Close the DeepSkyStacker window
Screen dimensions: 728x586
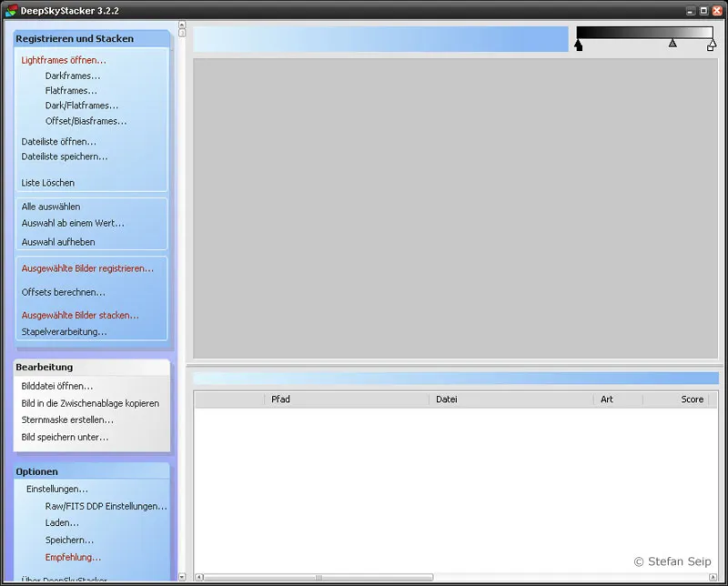tap(717, 11)
